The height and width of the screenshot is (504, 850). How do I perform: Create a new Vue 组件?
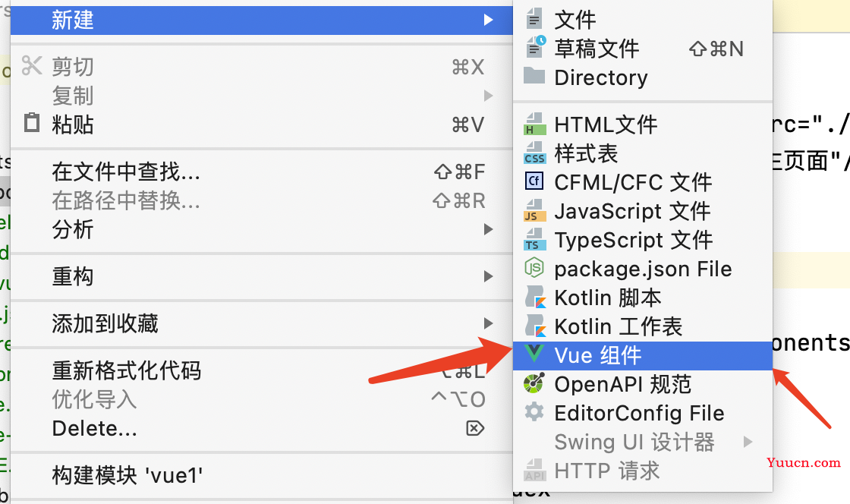pyautogui.click(x=643, y=355)
